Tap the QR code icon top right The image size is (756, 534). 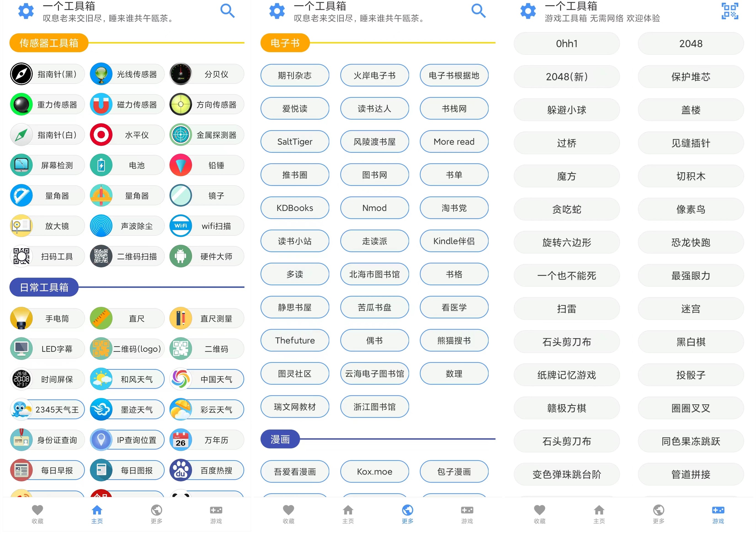729,11
